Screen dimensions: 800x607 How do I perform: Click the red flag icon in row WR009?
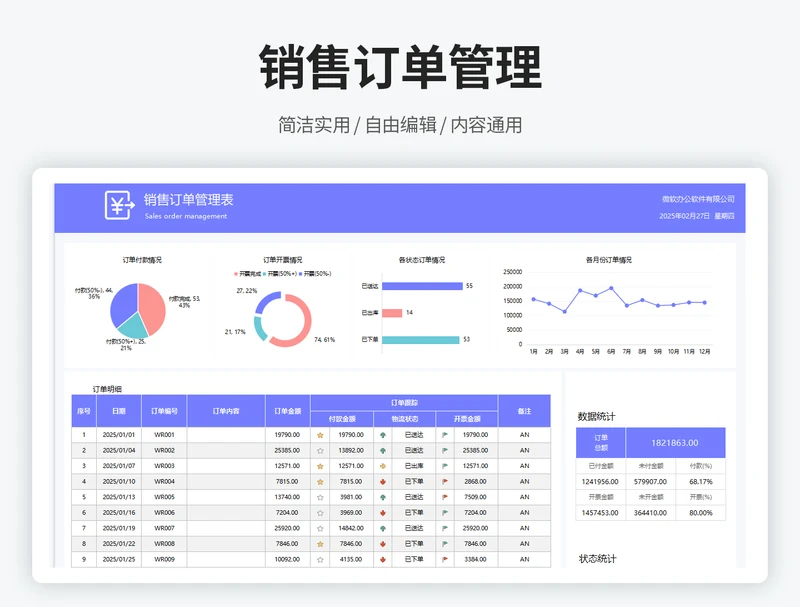(x=445, y=560)
